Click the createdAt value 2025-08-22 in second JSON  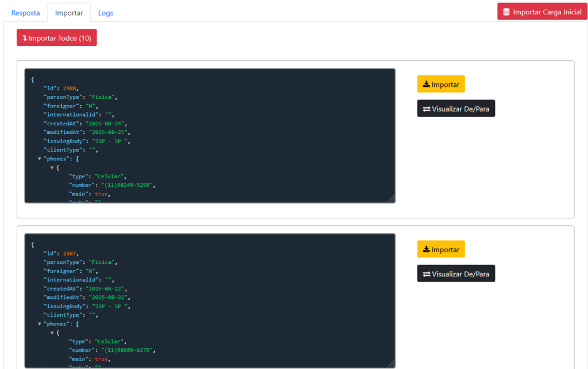point(106,289)
